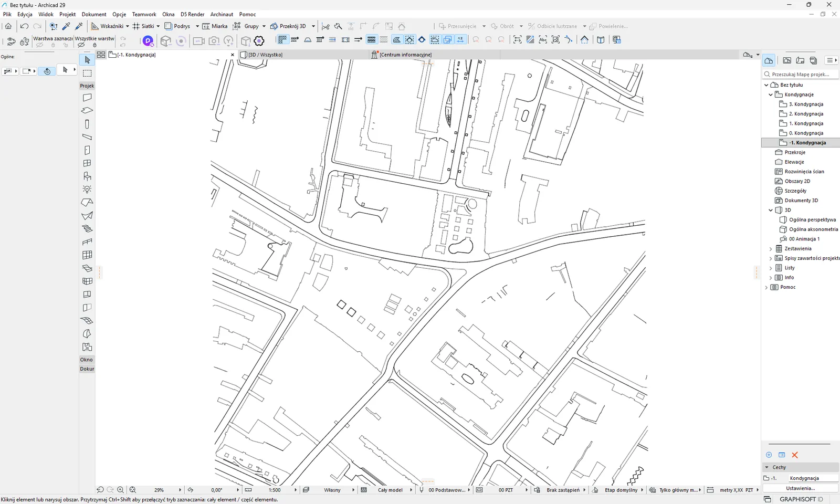Open the Przekrój 3D dropdown arrow
Viewport: 840px width, 504px height.
point(313,26)
